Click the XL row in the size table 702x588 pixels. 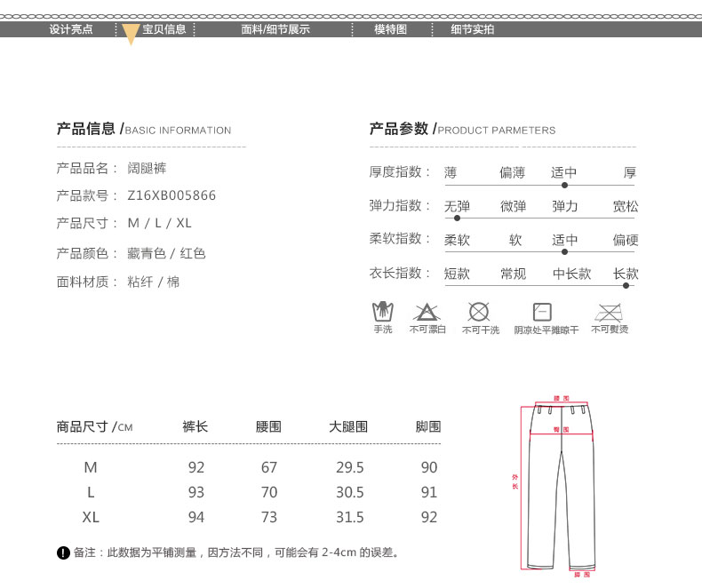coord(91,517)
